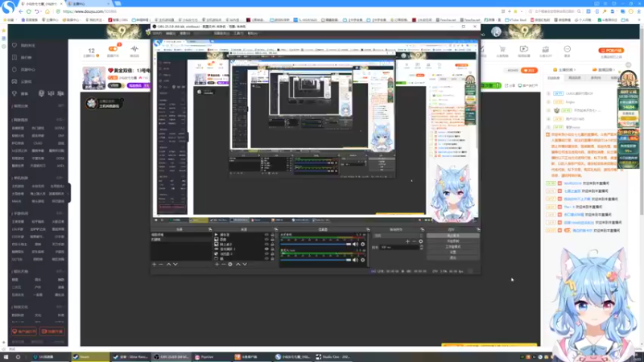The width and height of the screenshot is (644, 362).
Task: Move selected source down in OBS Sources dock
Action: coord(245,265)
